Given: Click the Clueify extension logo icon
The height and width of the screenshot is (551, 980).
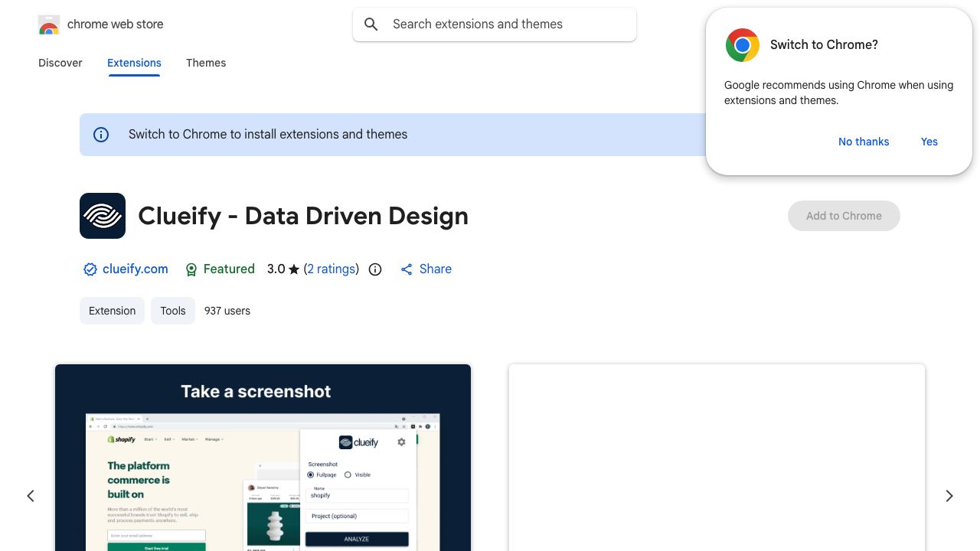Looking at the screenshot, I should tap(103, 216).
